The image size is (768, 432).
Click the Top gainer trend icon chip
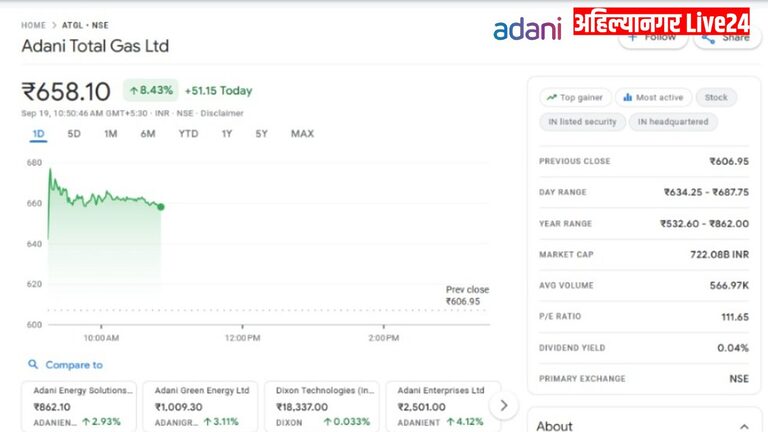pyautogui.click(x=575, y=98)
